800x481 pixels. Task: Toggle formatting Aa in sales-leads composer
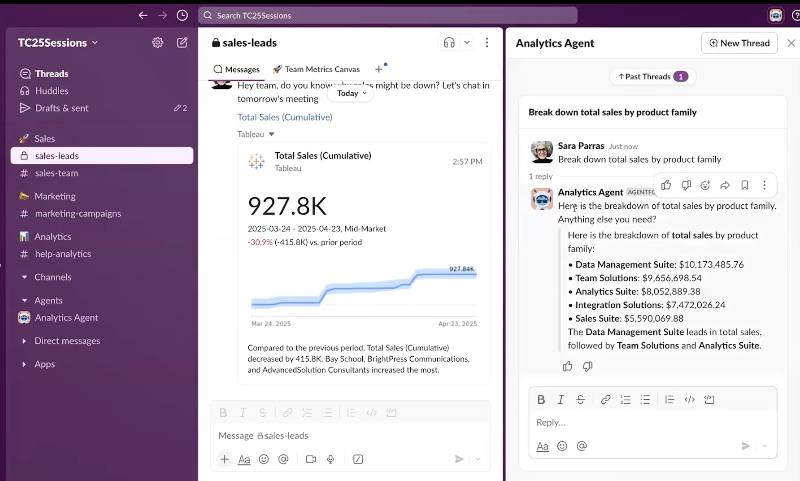(244, 459)
